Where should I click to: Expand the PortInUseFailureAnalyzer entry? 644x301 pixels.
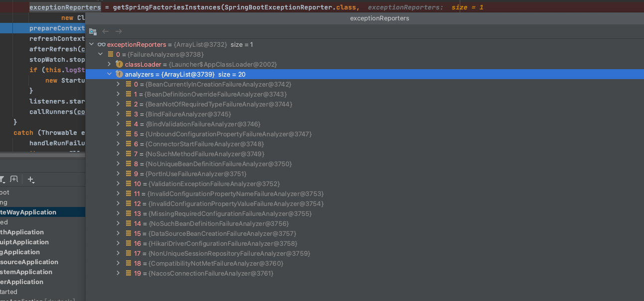coord(118,174)
